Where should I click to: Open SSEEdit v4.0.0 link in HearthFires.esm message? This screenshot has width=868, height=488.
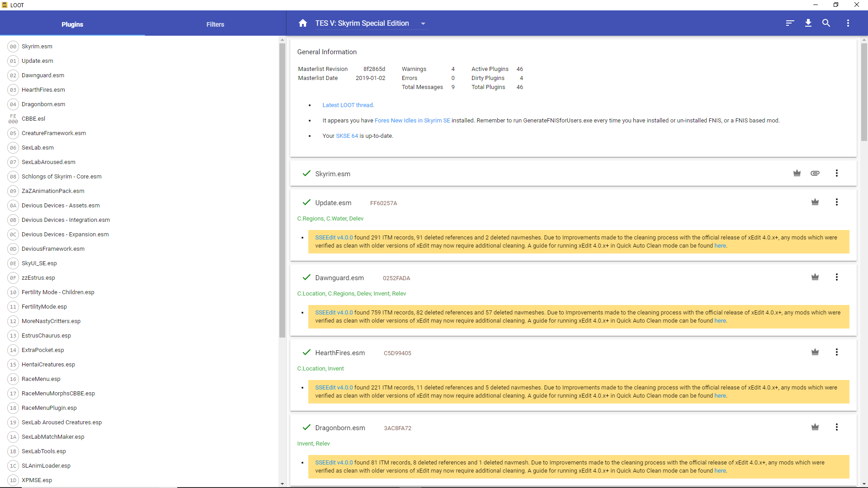[334, 388]
